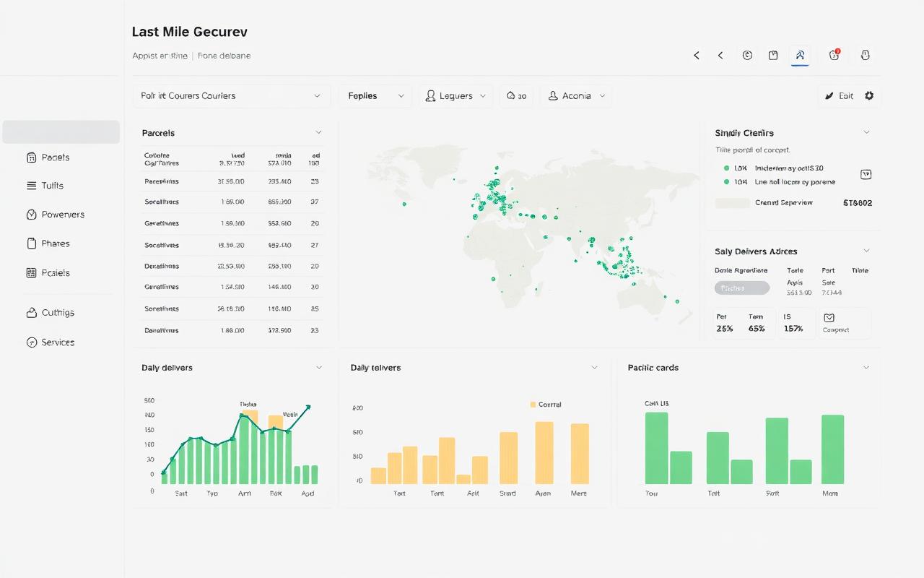Click the notification icon with red badge
The width and height of the screenshot is (924, 578).
(x=834, y=55)
